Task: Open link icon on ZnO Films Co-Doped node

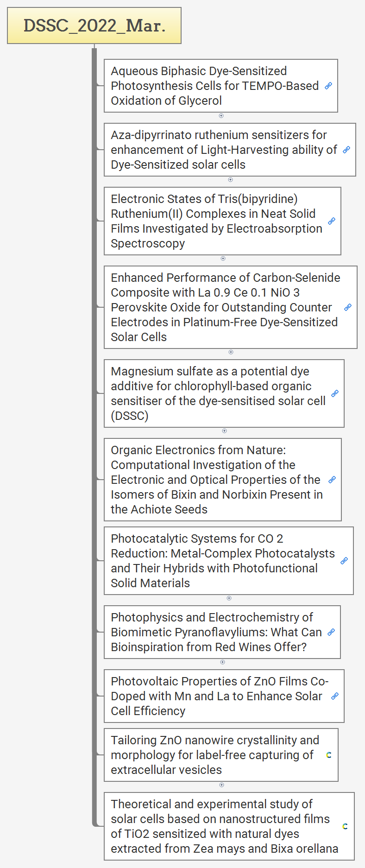Action: pos(335,696)
